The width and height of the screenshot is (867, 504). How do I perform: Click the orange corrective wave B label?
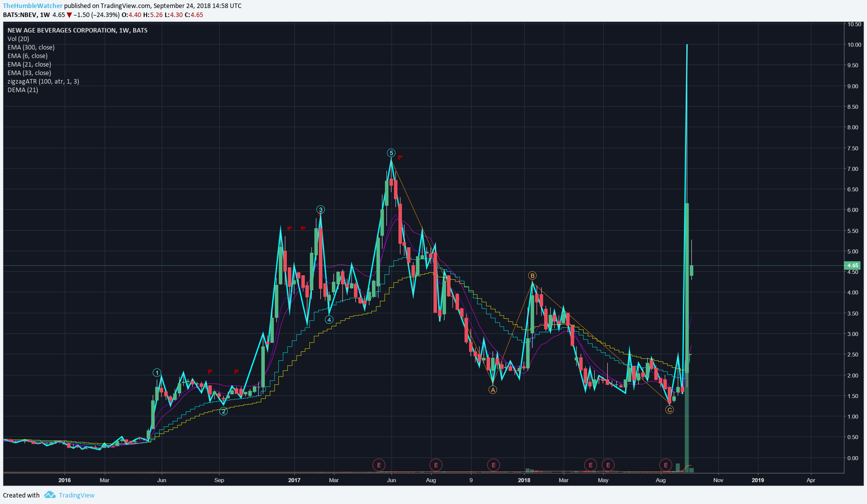(x=533, y=276)
